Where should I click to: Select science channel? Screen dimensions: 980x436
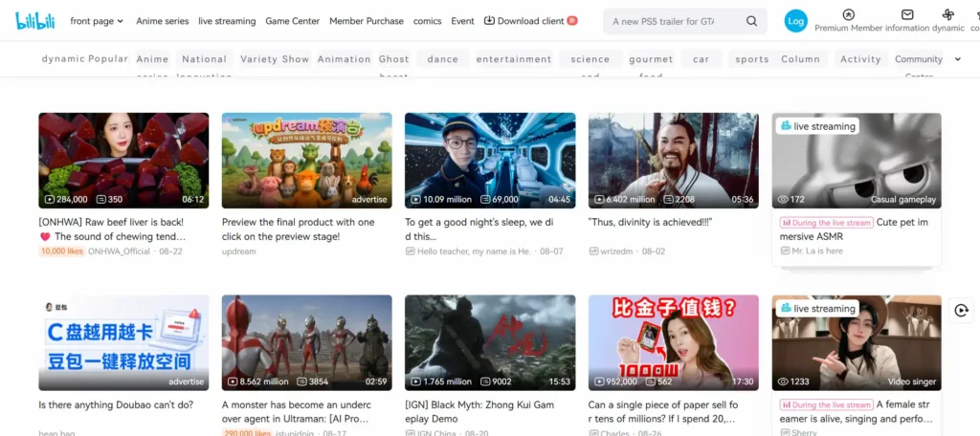(590, 59)
